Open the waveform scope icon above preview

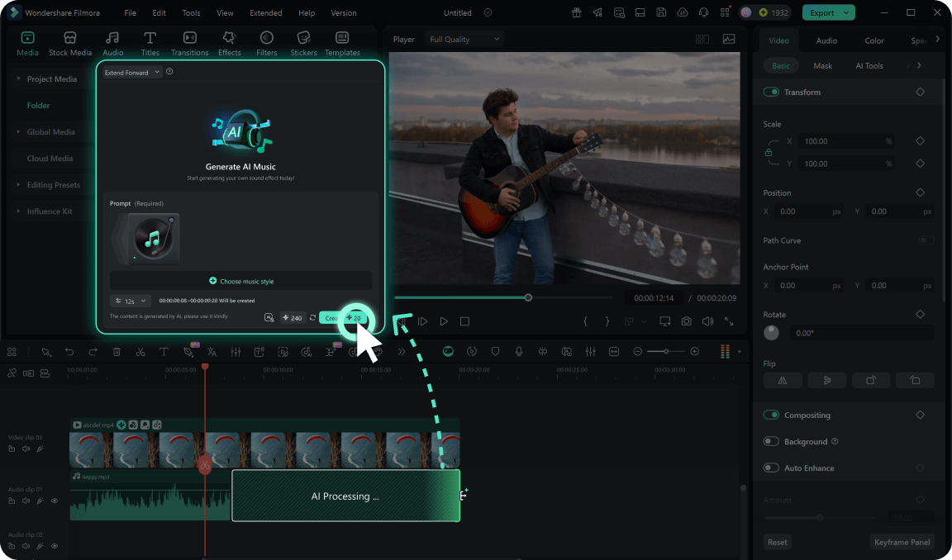[x=729, y=39]
